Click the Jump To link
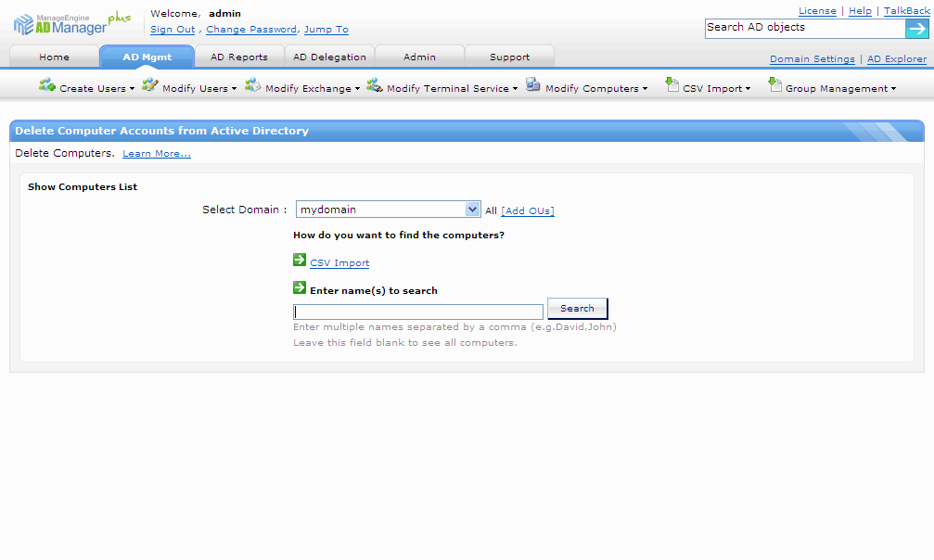The width and height of the screenshot is (934, 560). [x=326, y=29]
